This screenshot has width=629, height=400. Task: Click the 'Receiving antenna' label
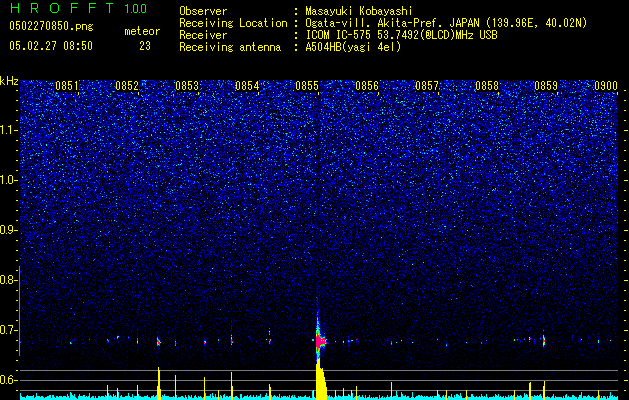click(230, 47)
